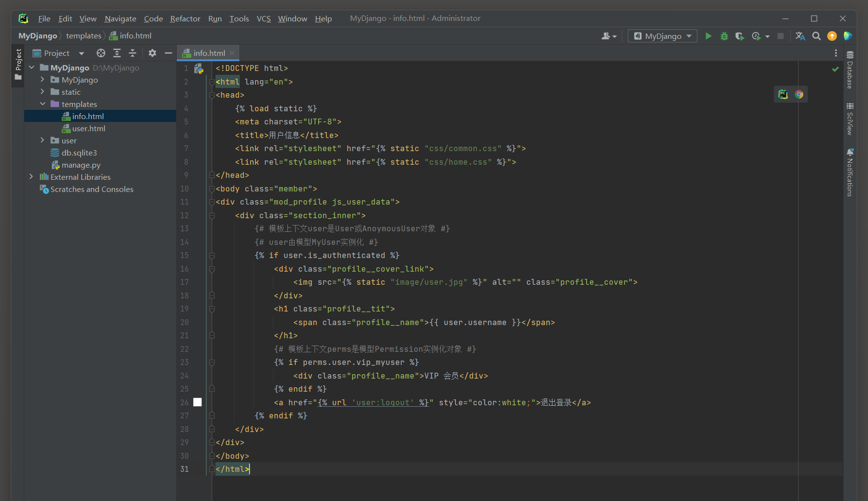Run the MyDjango configuration

708,36
